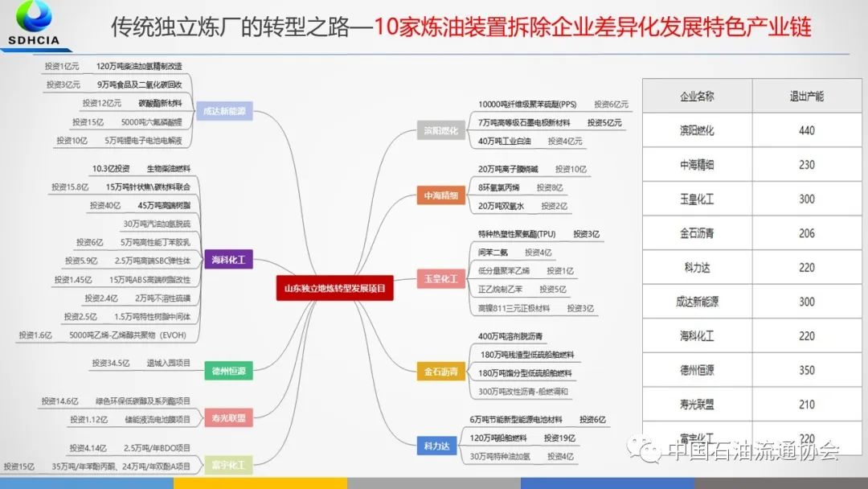Select the 440 capacity value for 滨阳燃化
Image resolution: width=868 pixels, height=489 pixels.
click(x=807, y=130)
